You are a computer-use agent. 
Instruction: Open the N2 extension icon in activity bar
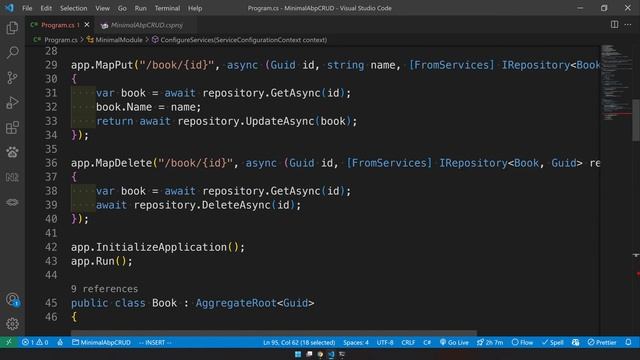click(x=12, y=177)
